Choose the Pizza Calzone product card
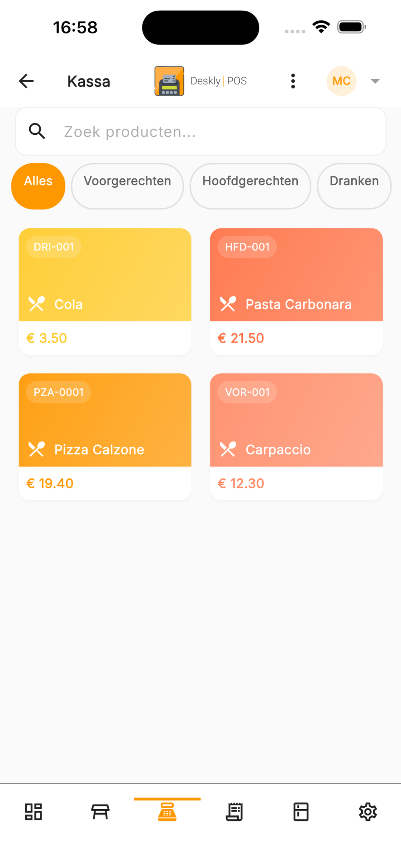Image resolution: width=401 pixels, height=868 pixels. 105,436
